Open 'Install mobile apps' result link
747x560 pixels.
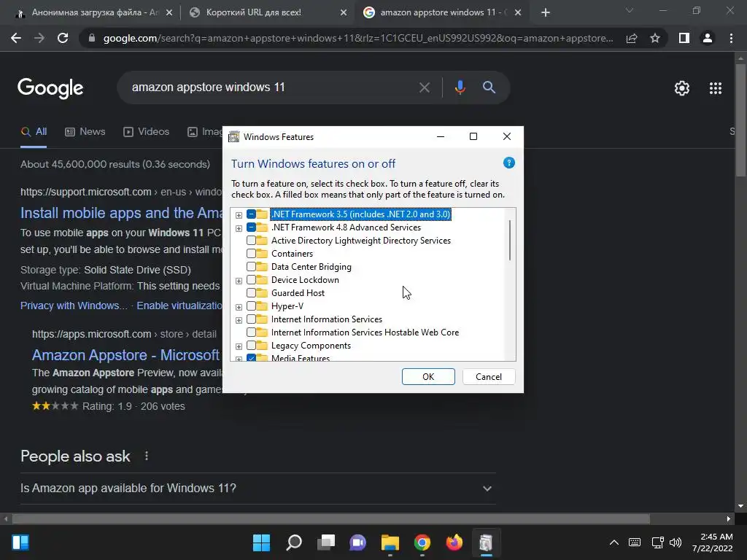[122, 213]
